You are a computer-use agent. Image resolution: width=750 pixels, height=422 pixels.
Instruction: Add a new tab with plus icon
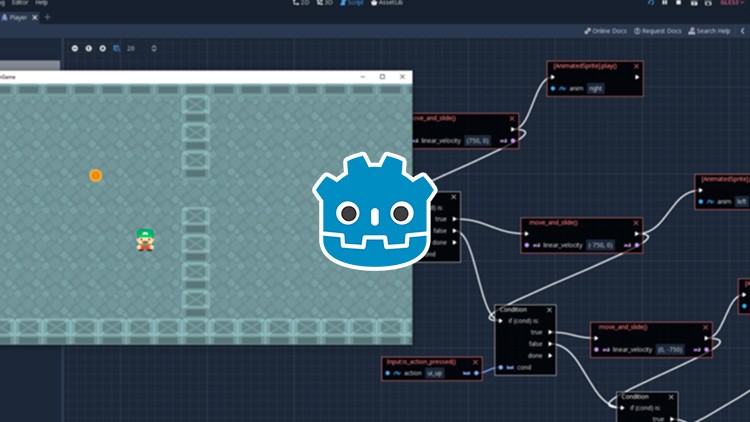coord(47,18)
